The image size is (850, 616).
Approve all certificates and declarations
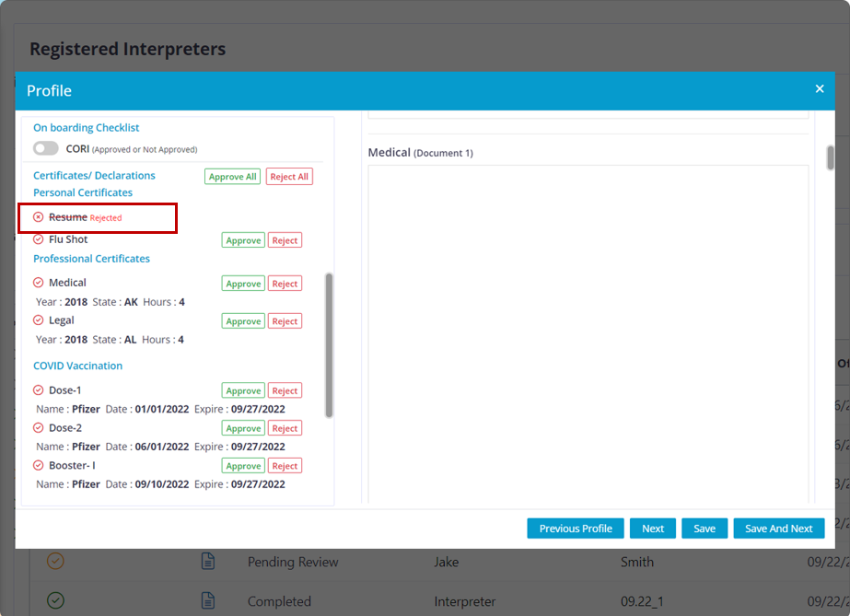(232, 177)
